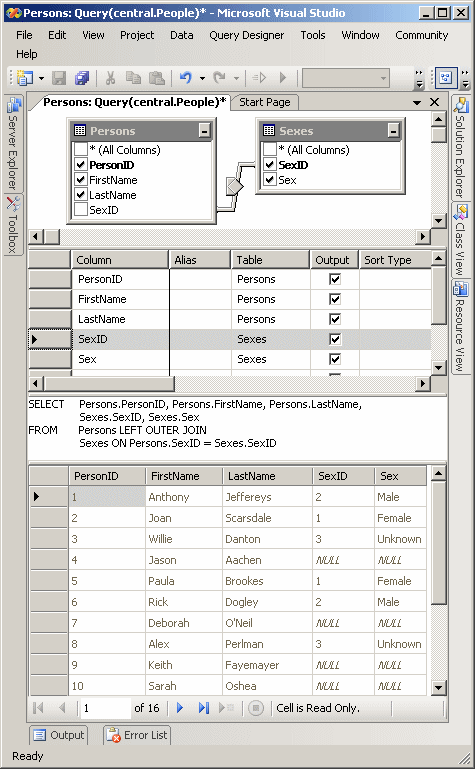Click the Copy toolbar icon
475x769 pixels.
(133, 77)
